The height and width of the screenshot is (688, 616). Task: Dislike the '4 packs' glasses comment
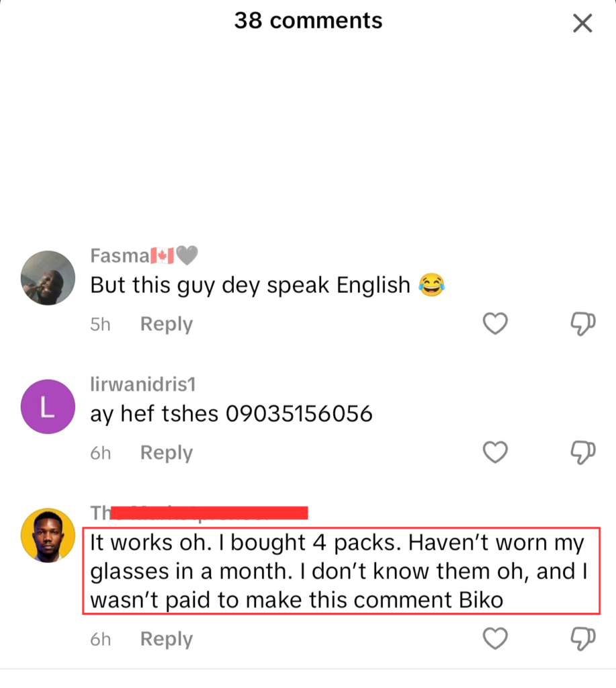click(x=582, y=638)
